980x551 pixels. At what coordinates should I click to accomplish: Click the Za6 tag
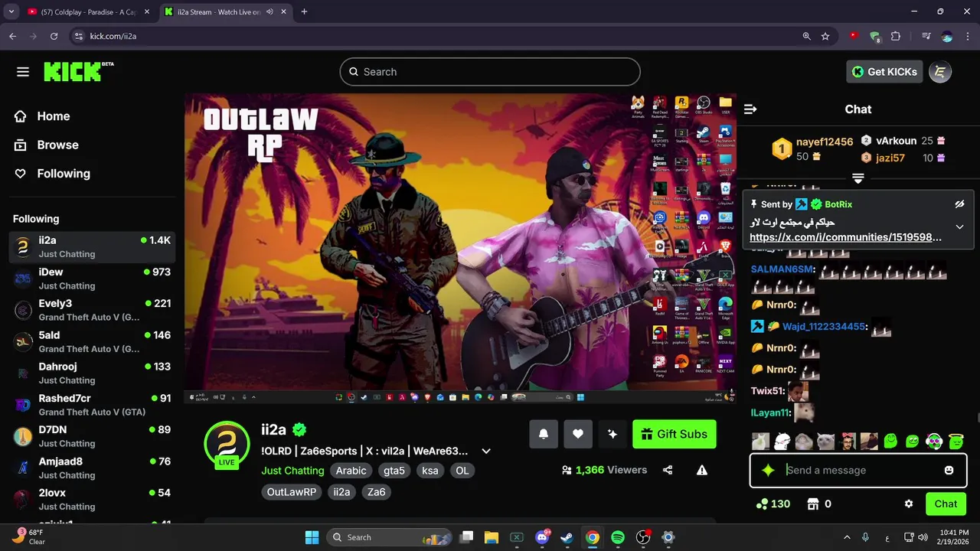point(376,492)
